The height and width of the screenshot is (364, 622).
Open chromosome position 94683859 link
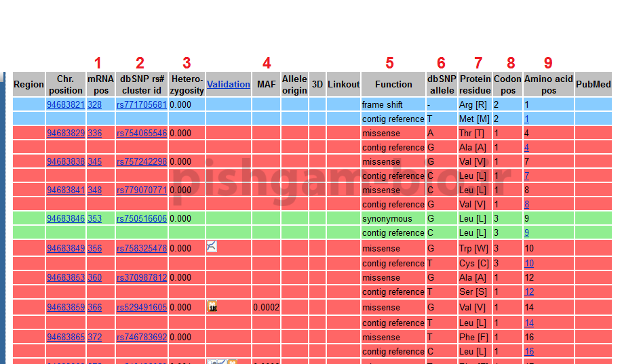coord(66,308)
